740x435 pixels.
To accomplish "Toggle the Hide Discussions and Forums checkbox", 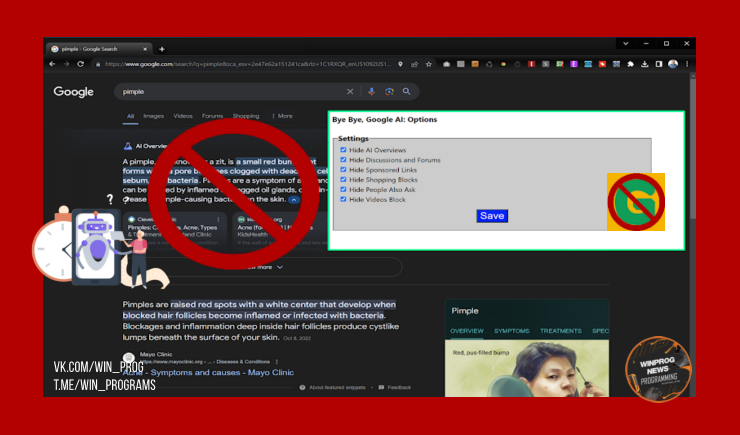I will (343, 160).
